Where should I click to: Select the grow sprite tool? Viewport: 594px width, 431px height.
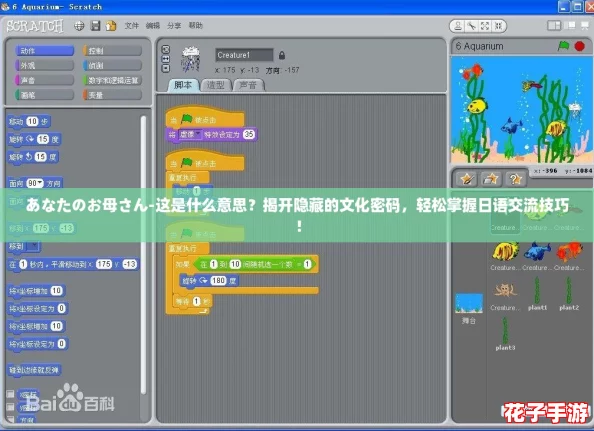[485, 26]
